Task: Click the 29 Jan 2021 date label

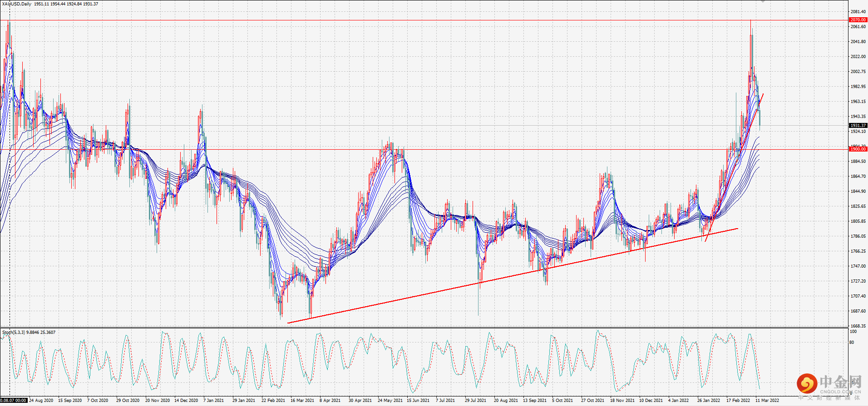Action: [244, 401]
